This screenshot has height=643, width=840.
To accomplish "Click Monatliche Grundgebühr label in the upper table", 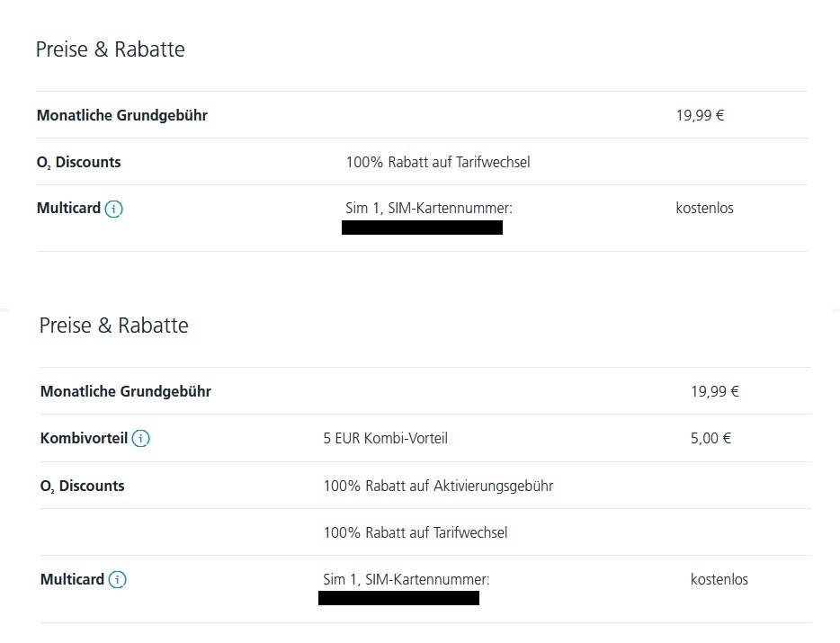I will click(122, 115).
